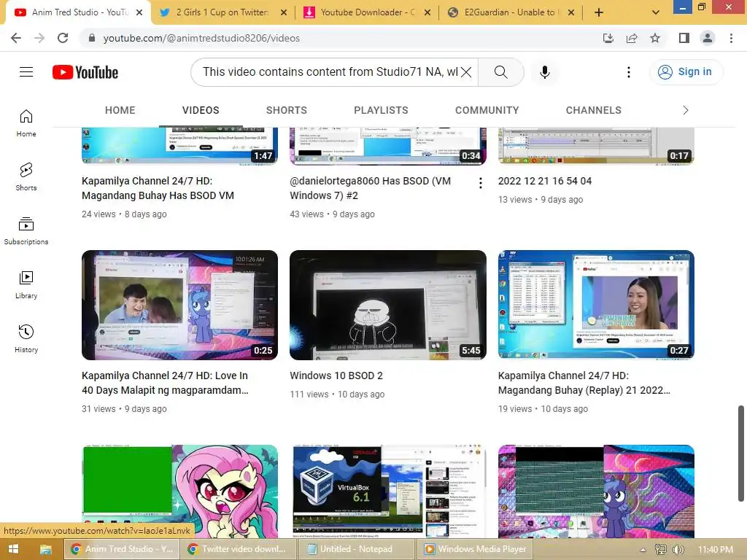Share this page via address bar icon

pos(632,38)
